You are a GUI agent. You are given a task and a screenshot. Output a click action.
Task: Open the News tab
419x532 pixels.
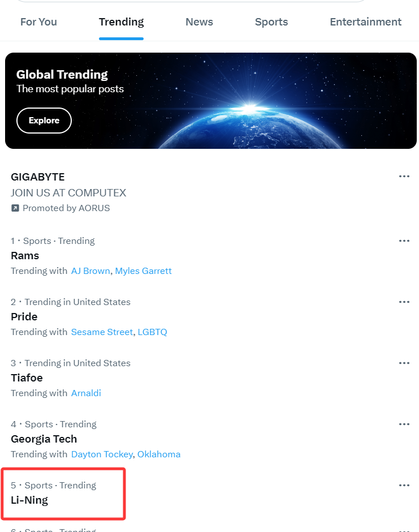point(200,22)
